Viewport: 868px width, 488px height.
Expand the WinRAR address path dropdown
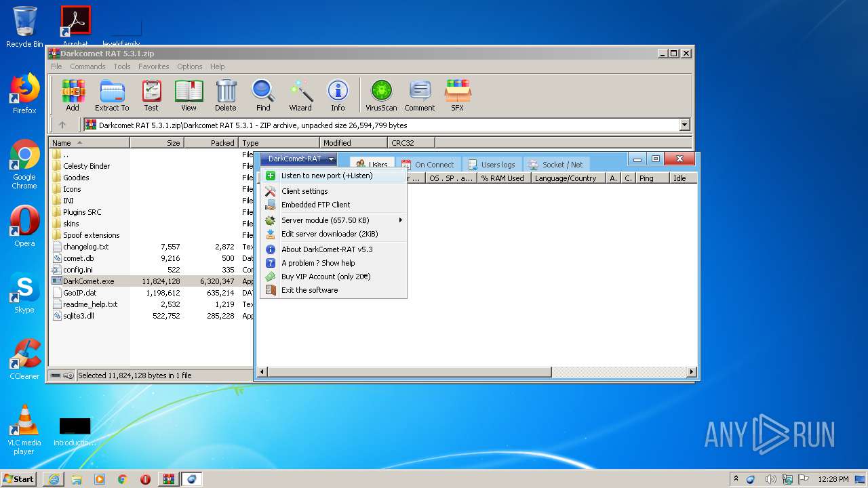(x=684, y=125)
